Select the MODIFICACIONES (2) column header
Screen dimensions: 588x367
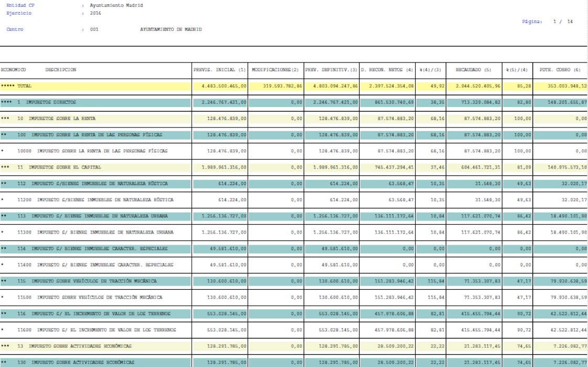pyautogui.click(x=275, y=69)
